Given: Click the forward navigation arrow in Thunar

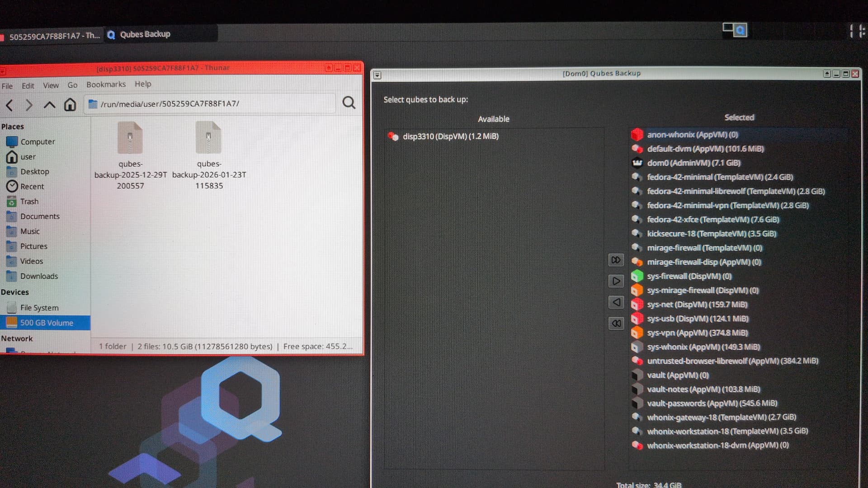Looking at the screenshot, I should click(29, 105).
